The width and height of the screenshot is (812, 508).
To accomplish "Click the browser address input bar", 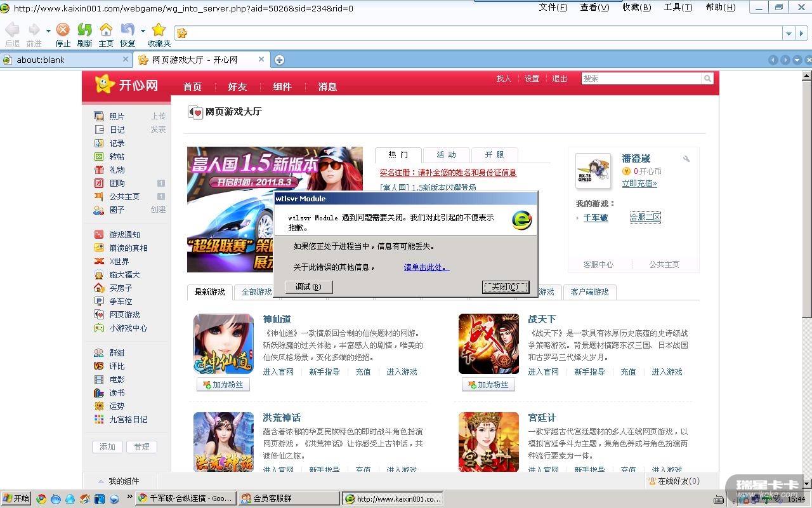I will click(478, 33).
